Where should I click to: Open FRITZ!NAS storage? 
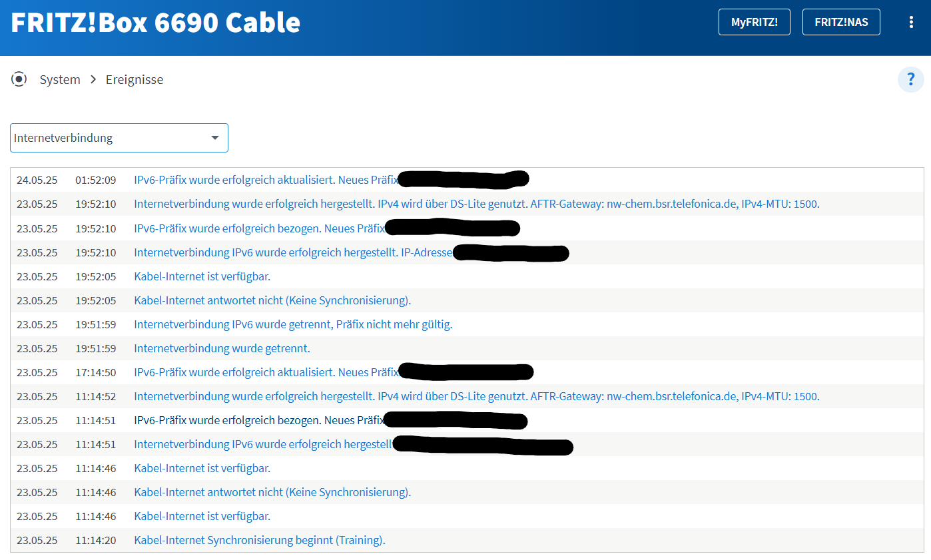click(841, 22)
